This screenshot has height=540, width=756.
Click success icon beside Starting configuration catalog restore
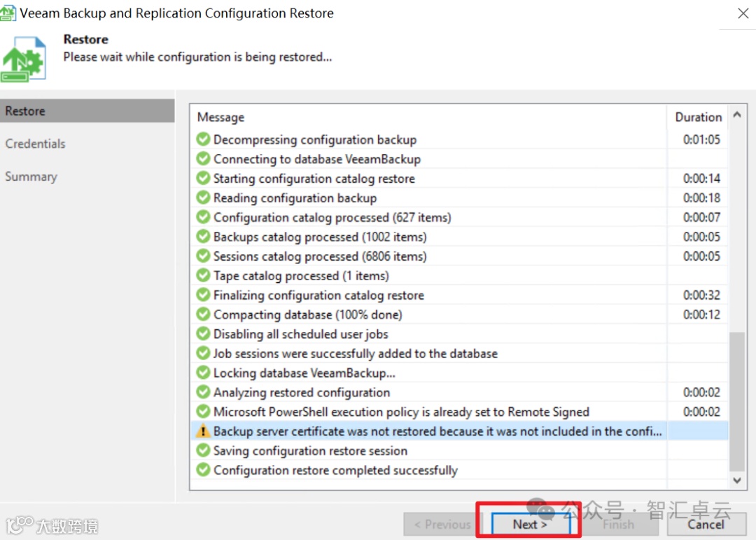pyautogui.click(x=203, y=178)
